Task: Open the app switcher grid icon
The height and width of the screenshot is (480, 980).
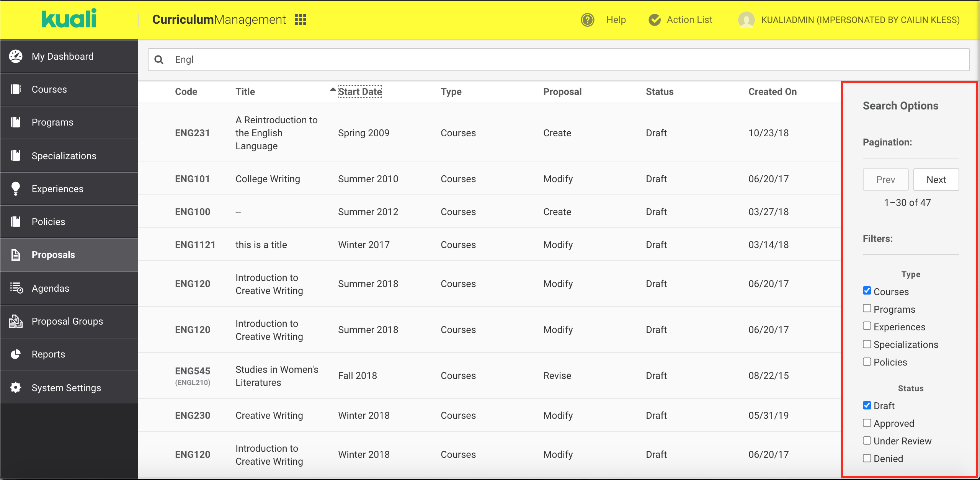Action: pyautogui.click(x=301, y=20)
